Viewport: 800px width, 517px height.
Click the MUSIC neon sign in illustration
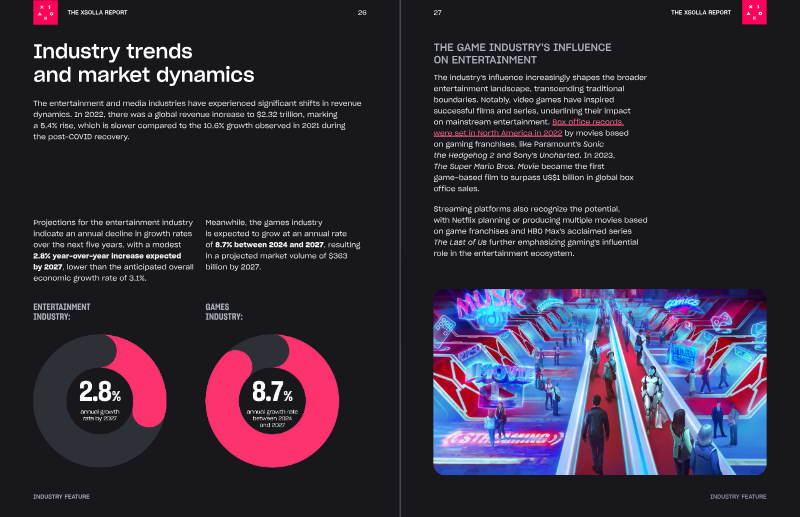point(491,302)
